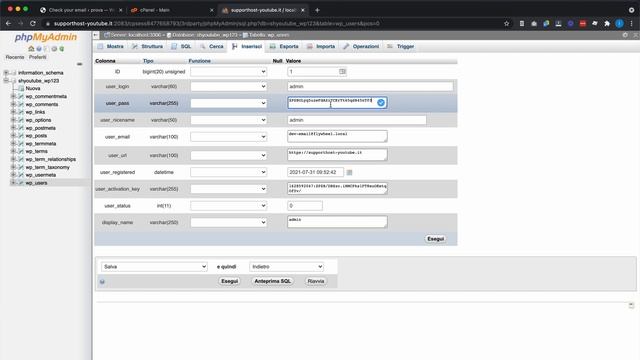
Task: Open the calendar picker beside user_registered
Action: click(x=349, y=172)
